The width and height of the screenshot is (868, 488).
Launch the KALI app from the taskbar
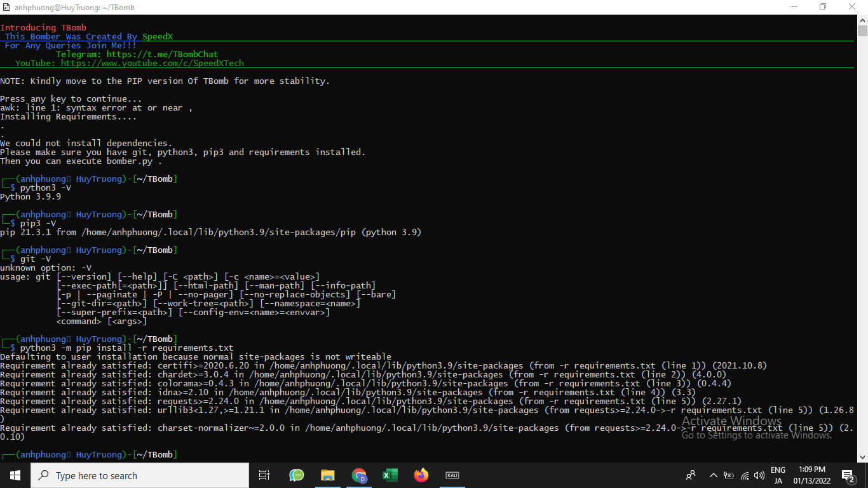pos(452,475)
